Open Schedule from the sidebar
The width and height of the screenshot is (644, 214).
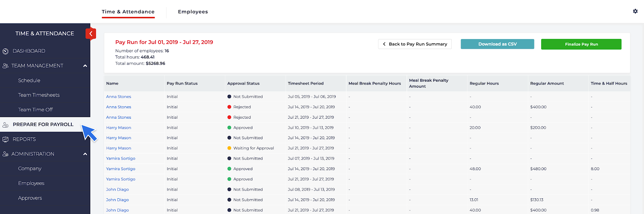29,80
